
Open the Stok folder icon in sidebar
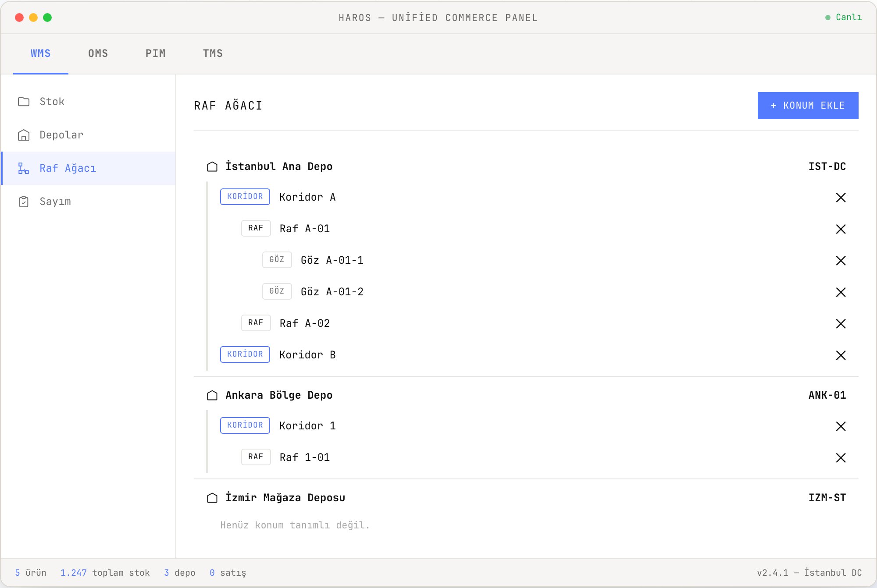pyautogui.click(x=24, y=102)
